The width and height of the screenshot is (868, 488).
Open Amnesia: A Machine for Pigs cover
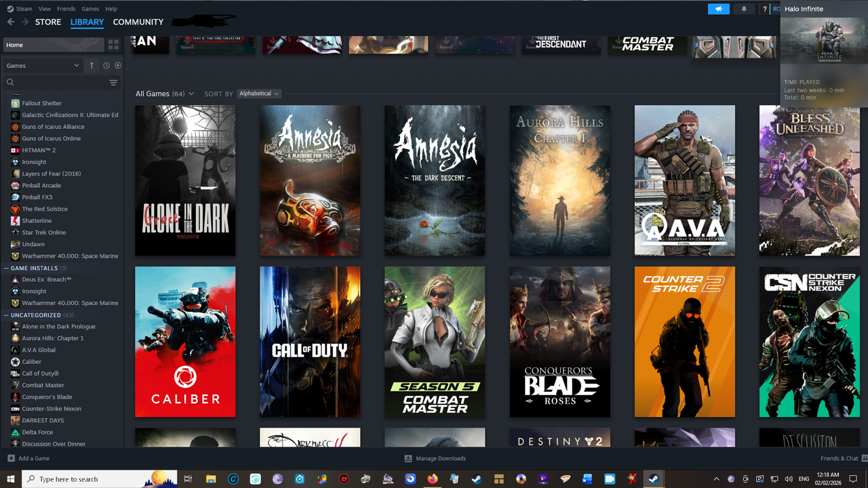click(310, 180)
